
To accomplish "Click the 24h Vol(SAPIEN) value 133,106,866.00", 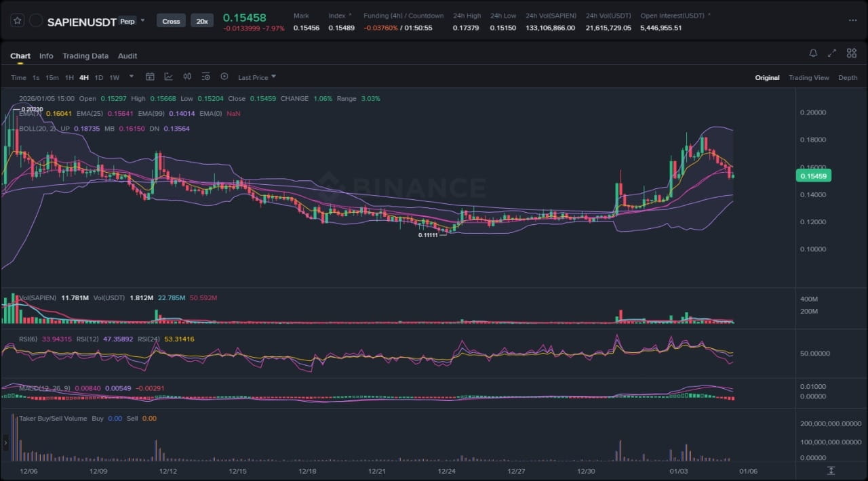I will pos(550,28).
